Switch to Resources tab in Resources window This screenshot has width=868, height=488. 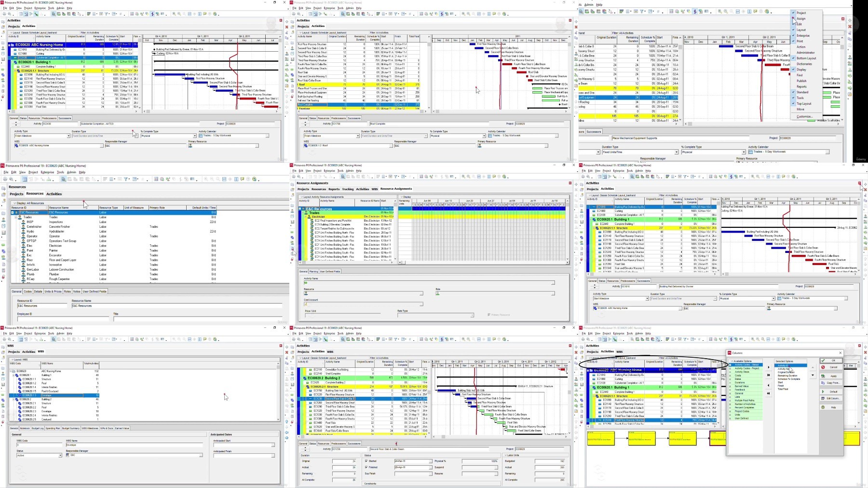[x=35, y=194]
